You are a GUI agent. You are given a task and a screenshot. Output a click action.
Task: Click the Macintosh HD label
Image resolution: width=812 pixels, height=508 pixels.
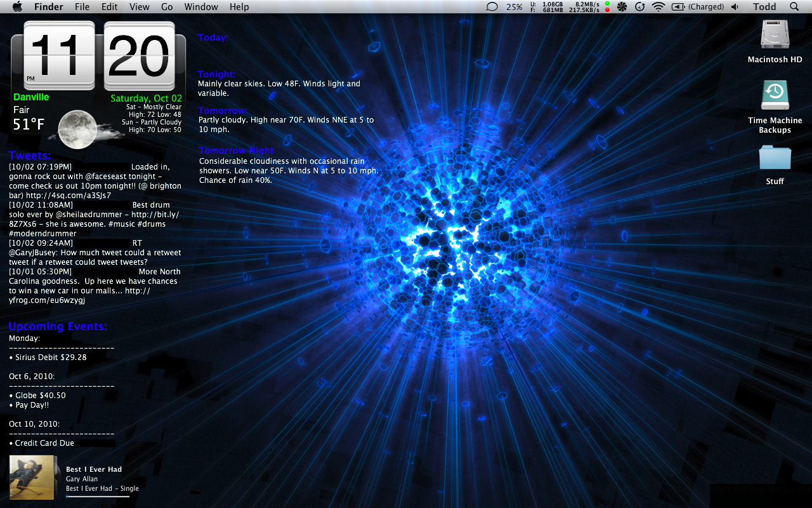tap(775, 60)
